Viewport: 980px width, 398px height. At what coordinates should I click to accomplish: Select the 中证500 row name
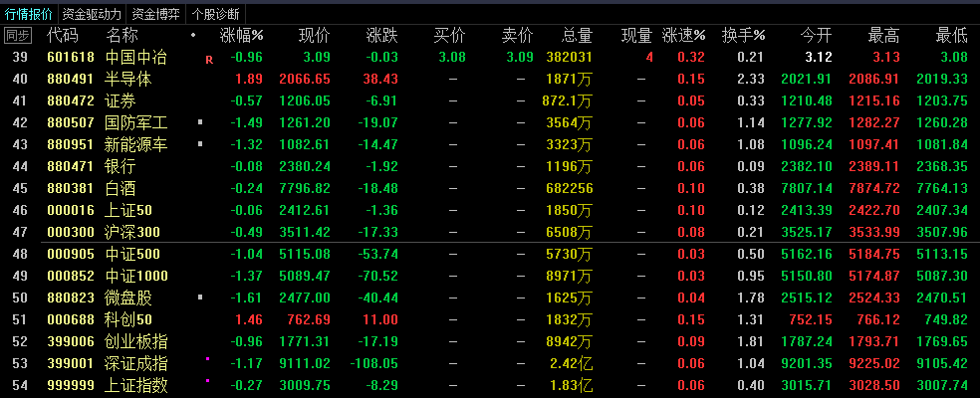tap(132, 255)
